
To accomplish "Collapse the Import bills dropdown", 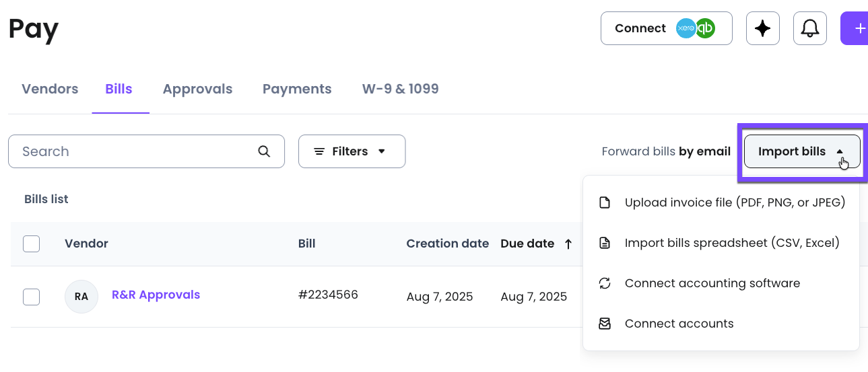I will tap(801, 151).
